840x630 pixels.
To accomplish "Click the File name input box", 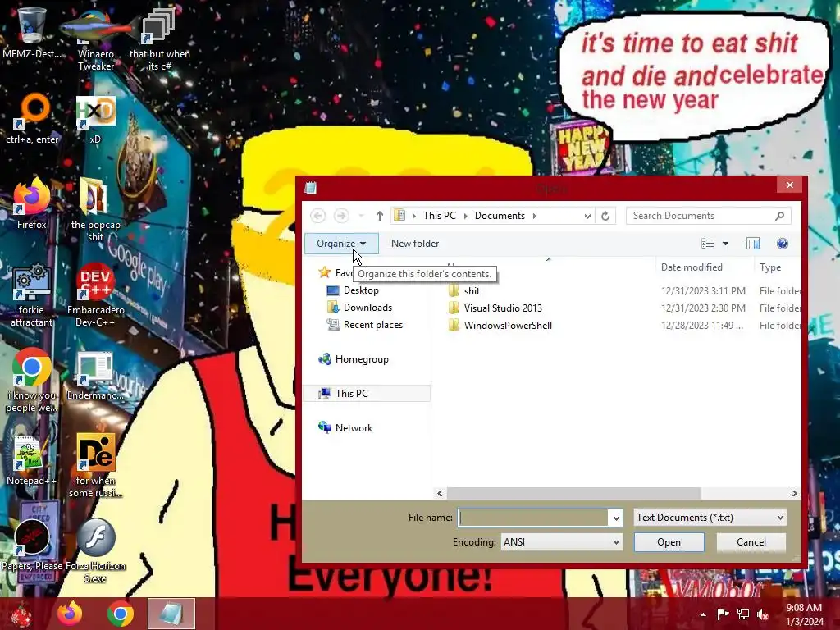I will click(x=533, y=518).
